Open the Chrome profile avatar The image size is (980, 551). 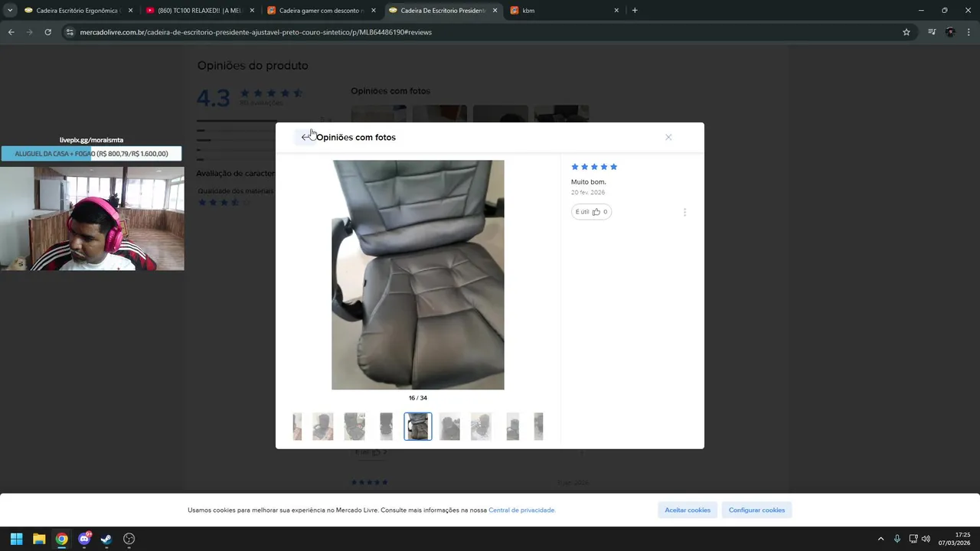[950, 32]
